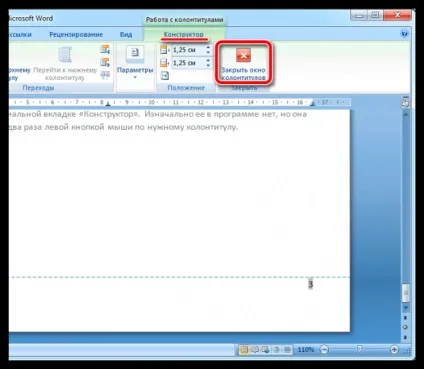Image resolution: width=424 pixels, height=369 pixels.
Task: Select Print Layout view in status bar
Action: coord(244,350)
